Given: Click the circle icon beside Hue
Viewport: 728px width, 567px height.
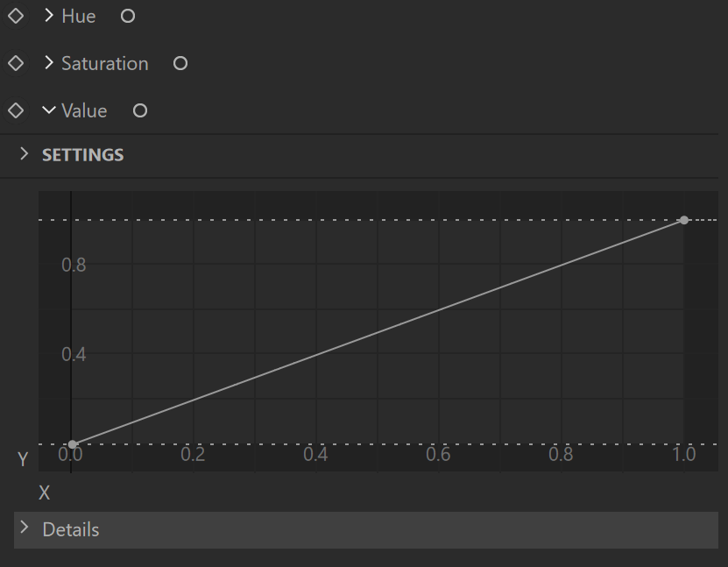Looking at the screenshot, I should point(128,17).
